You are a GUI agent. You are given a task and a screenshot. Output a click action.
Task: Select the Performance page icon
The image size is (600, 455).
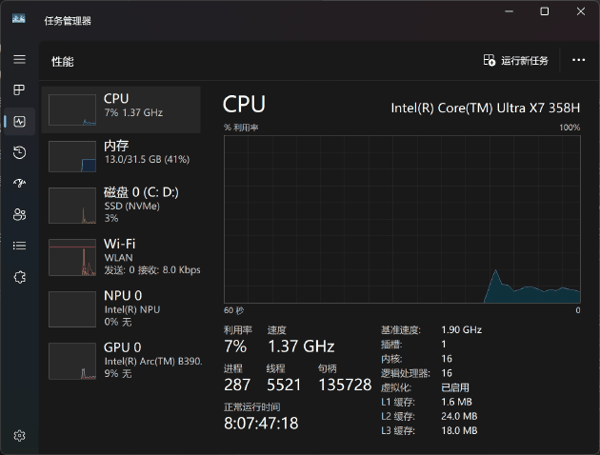(20, 122)
